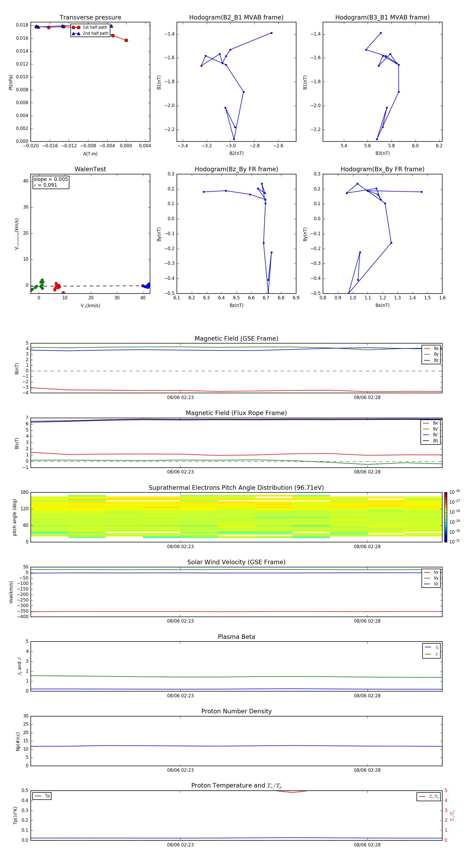Click the last red point on Transverse pressure curve
This screenshot has width=473, height=868.
[126, 41]
